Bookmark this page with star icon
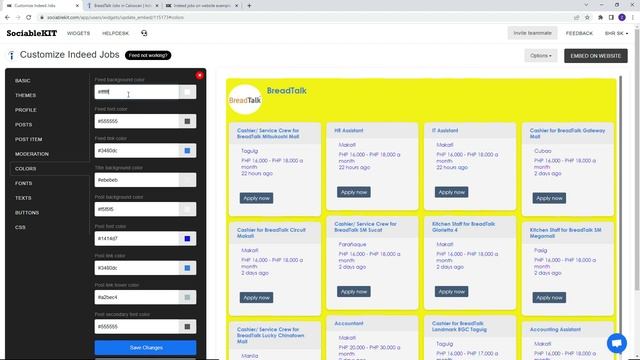The width and height of the screenshot is (640, 360). coord(587,17)
